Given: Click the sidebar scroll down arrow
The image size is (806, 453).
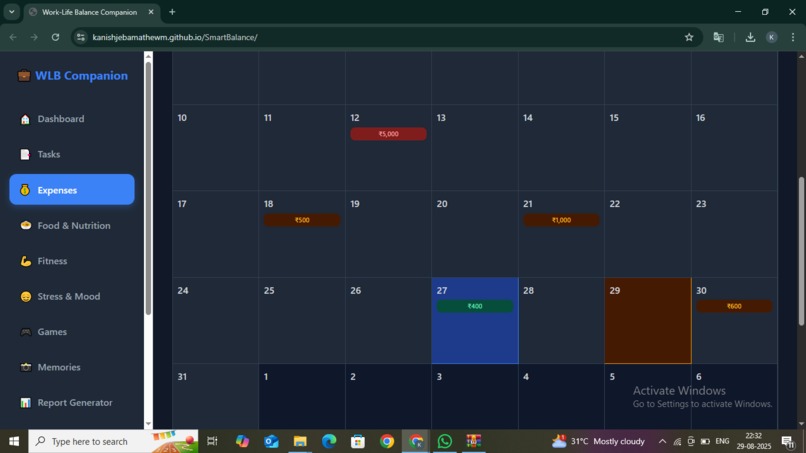Looking at the screenshot, I should 148,424.
